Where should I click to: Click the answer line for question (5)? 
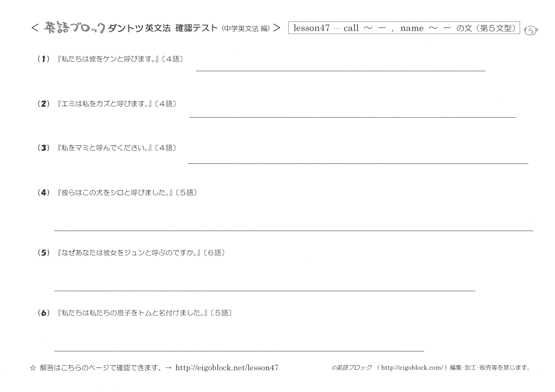265,291
